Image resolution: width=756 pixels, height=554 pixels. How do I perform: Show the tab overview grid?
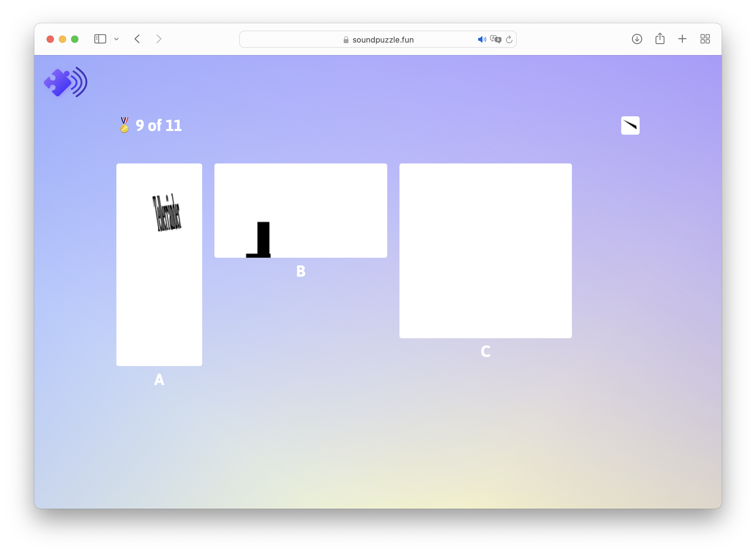click(705, 39)
